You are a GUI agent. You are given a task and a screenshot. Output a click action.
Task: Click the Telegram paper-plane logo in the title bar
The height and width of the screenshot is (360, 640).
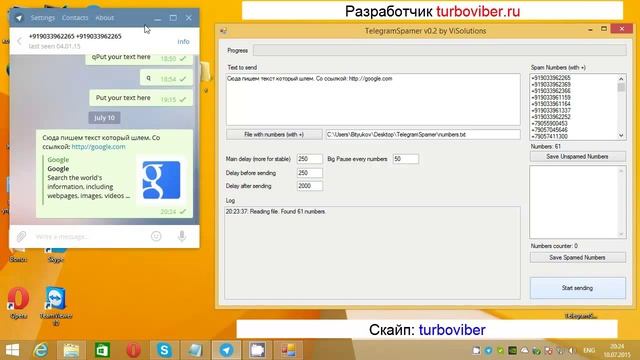click(x=19, y=18)
